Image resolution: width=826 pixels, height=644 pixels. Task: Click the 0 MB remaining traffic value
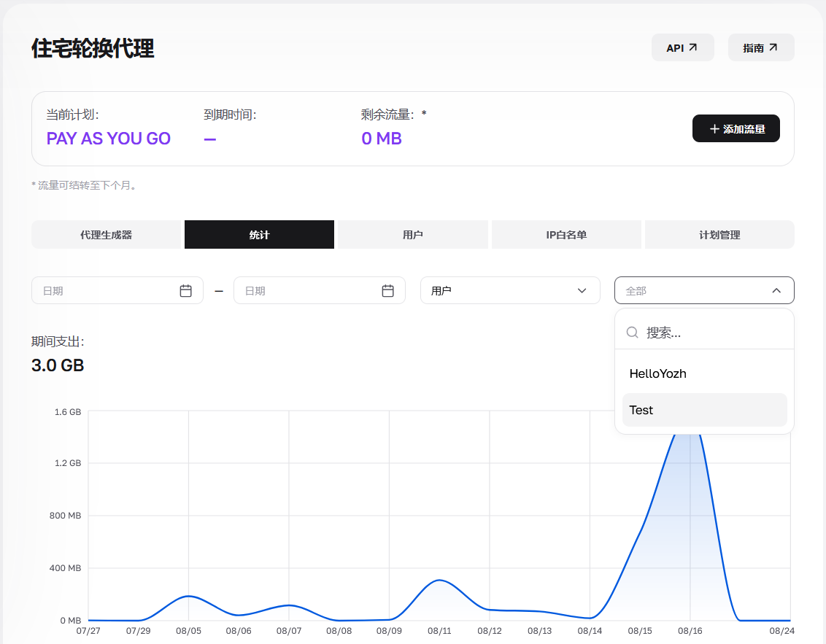point(382,139)
